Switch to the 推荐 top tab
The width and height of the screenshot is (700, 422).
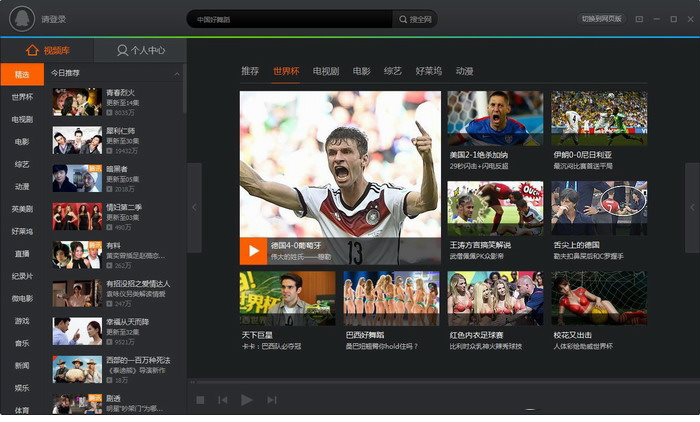[x=250, y=71]
